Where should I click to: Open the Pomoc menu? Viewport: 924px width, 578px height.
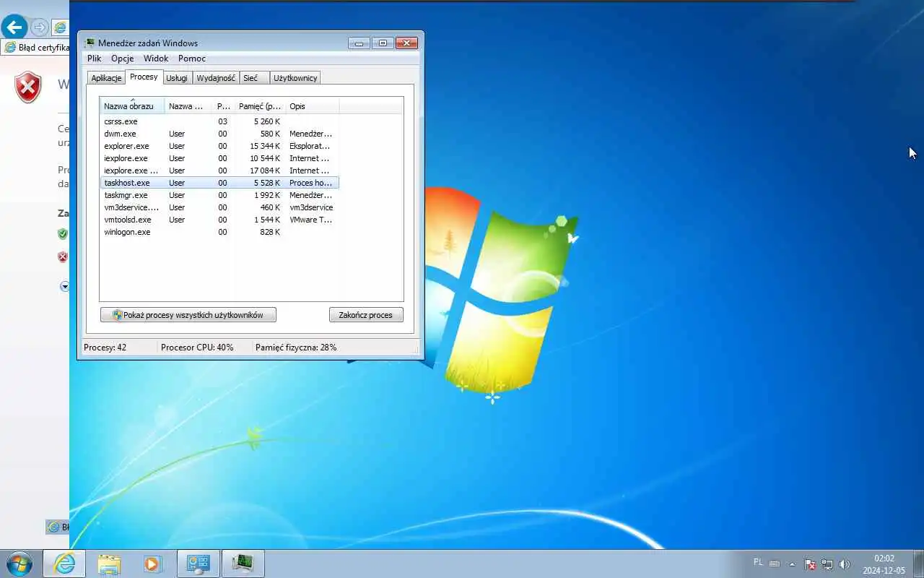coord(192,59)
